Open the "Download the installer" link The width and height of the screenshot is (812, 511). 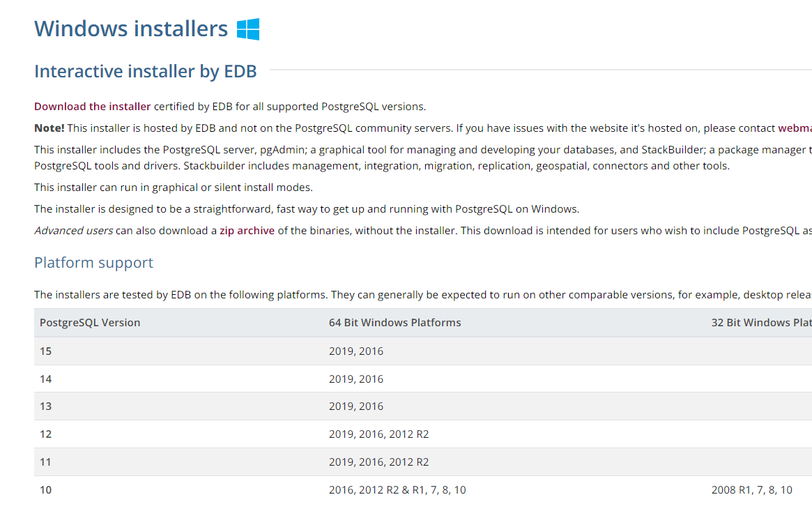click(x=91, y=106)
